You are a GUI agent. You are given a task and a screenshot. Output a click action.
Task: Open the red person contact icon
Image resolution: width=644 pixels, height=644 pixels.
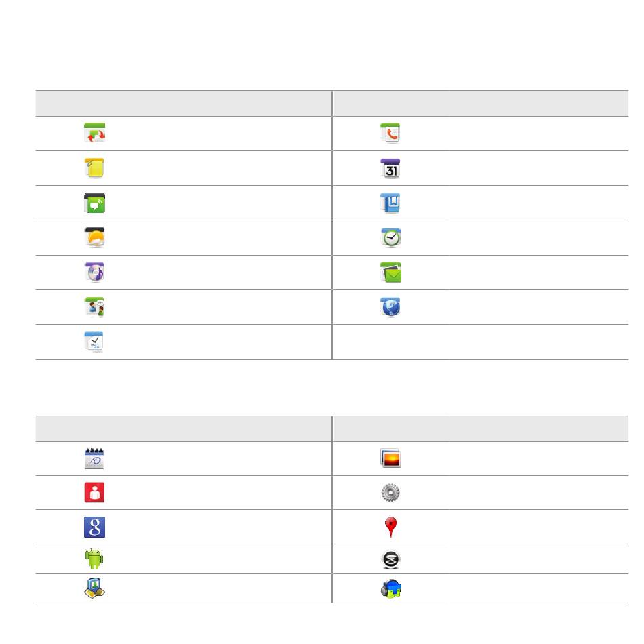point(94,492)
